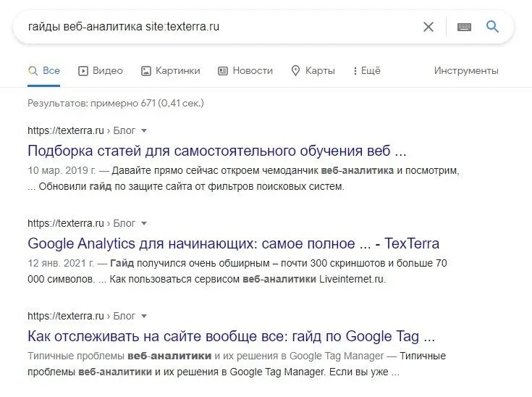Viewport: 532px width, 397px height.
Task: Click the Новости tab newspaper icon
Action: (223, 71)
